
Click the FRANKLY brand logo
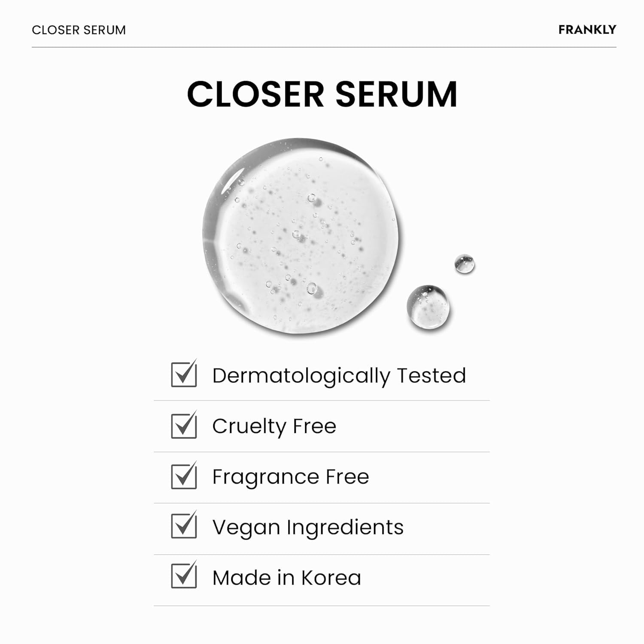tap(587, 30)
